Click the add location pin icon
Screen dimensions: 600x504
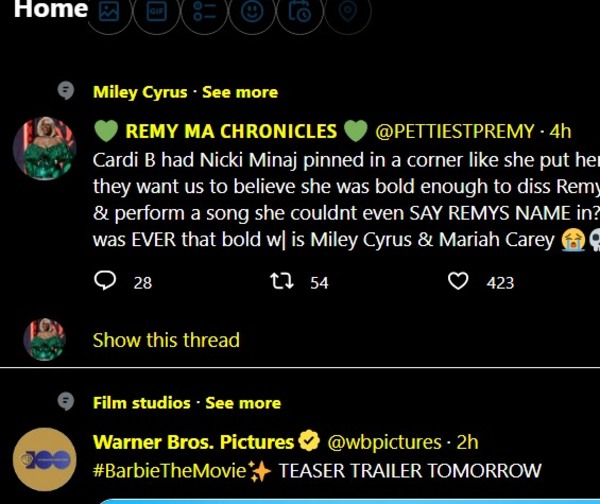[x=347, y=12]
